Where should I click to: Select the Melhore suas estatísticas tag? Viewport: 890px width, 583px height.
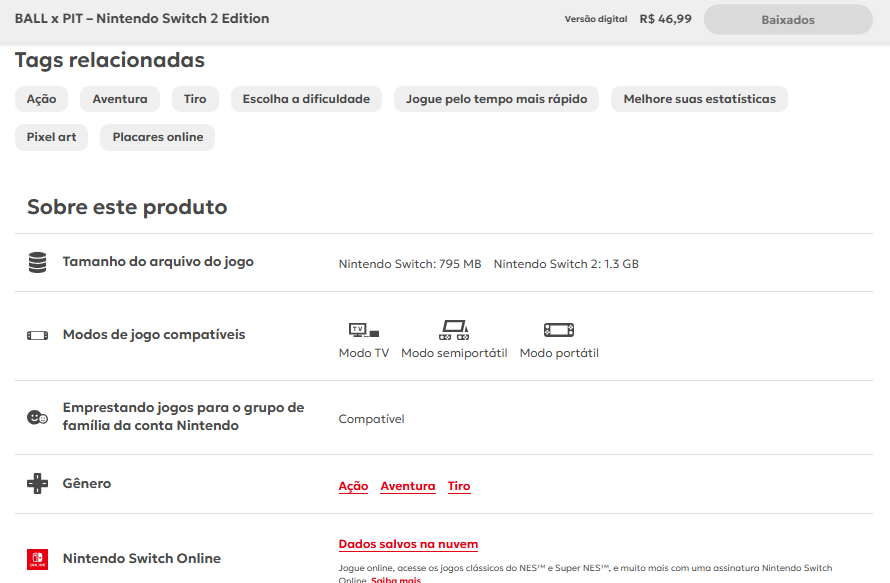pyautogui.click(x=699, y=99)
